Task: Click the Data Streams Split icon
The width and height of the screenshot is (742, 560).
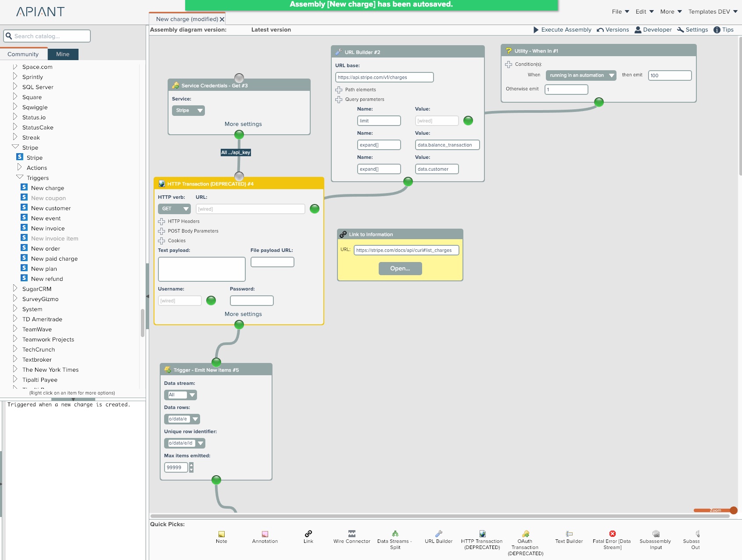Action: pos(395,534)
